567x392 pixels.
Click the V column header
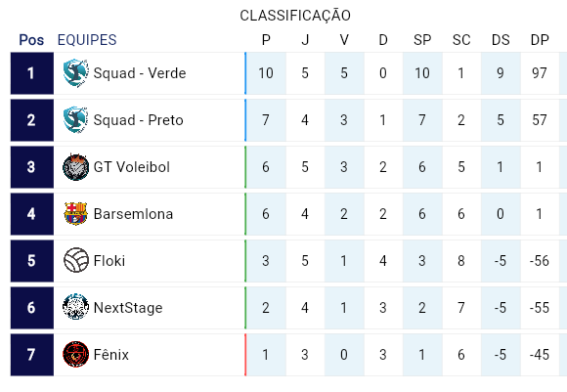[344, 40]
